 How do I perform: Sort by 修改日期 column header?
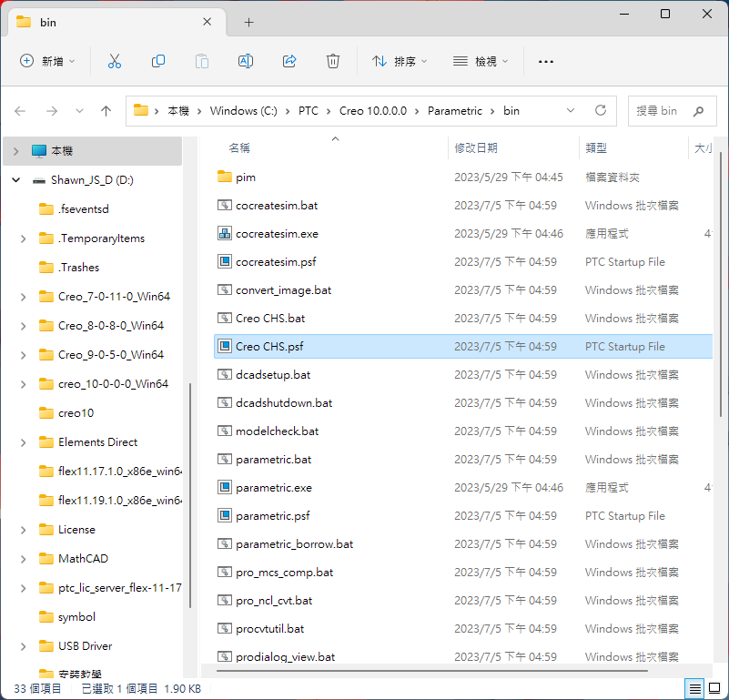coord(476,147)
